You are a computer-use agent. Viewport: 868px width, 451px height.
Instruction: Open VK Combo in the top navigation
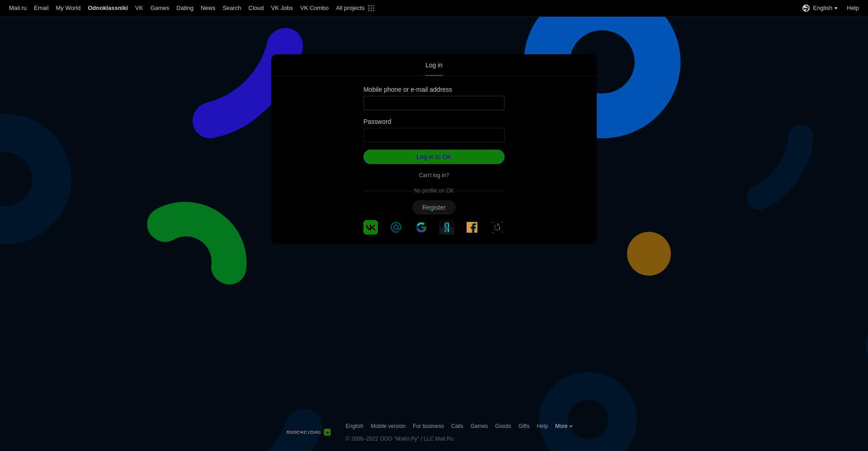[314, 8]
